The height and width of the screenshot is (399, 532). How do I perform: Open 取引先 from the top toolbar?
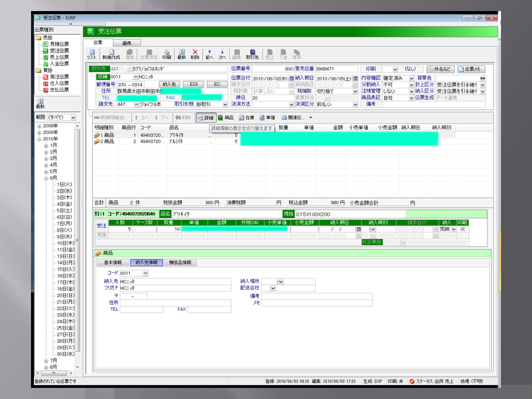(252, 53)
